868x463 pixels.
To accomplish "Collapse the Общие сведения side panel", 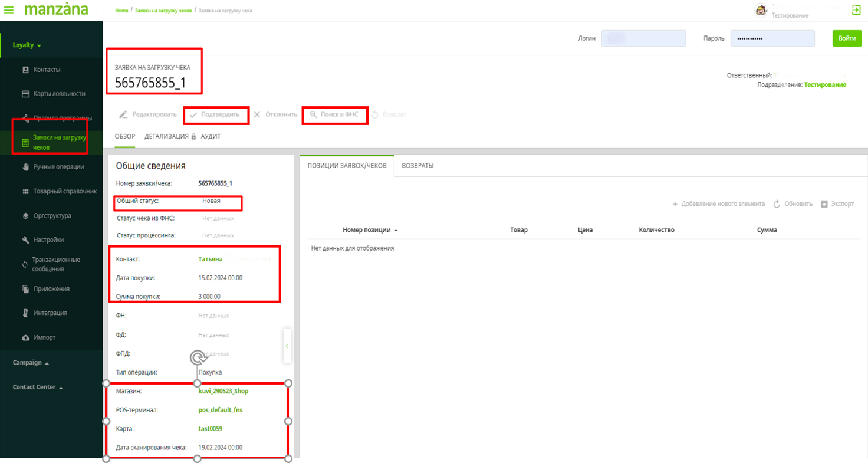I will coord(287,346).
